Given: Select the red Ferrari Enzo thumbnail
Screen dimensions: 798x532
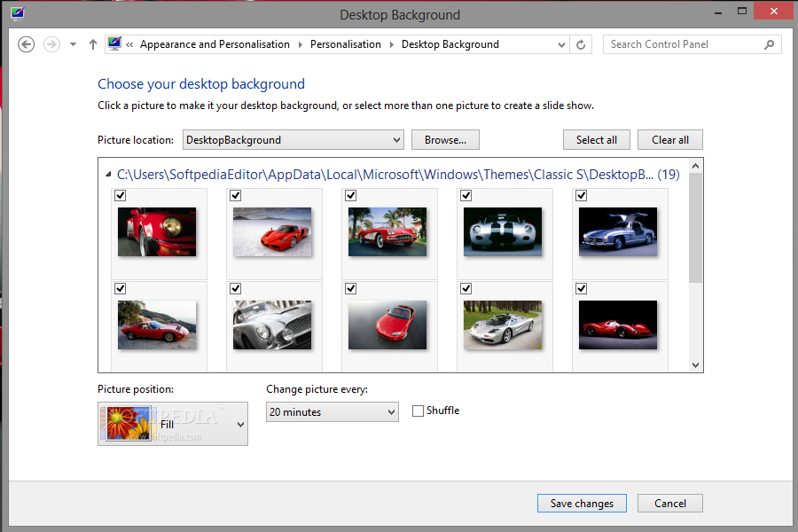Looking at the screenshot, I should (272, 231).
